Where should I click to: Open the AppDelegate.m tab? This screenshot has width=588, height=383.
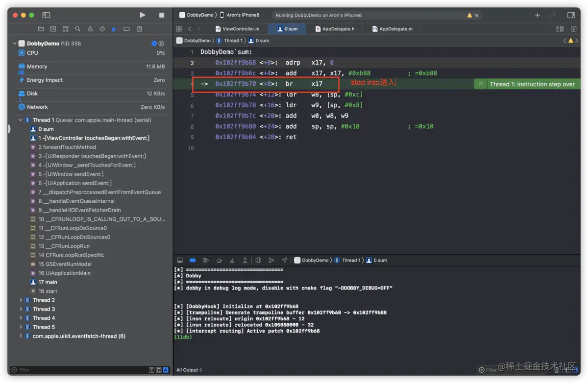click(392, 29)
